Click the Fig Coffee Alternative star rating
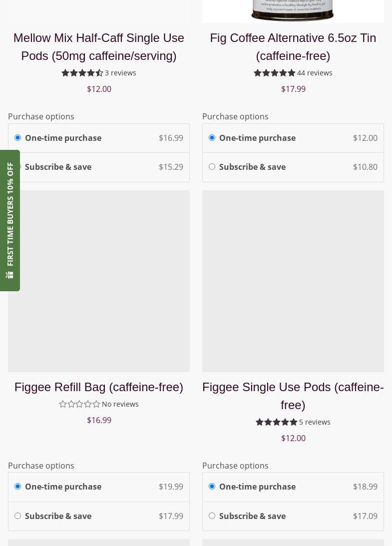 click(274, 73)
